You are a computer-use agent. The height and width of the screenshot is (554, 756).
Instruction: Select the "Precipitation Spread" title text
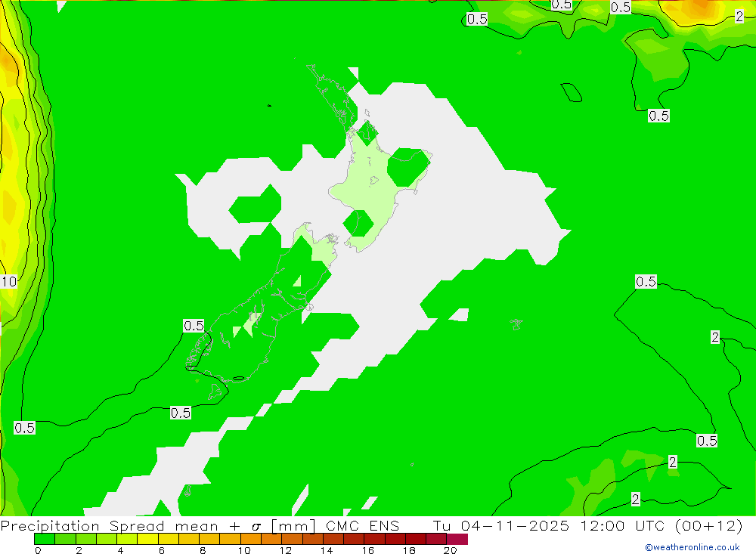click(82, 525)
